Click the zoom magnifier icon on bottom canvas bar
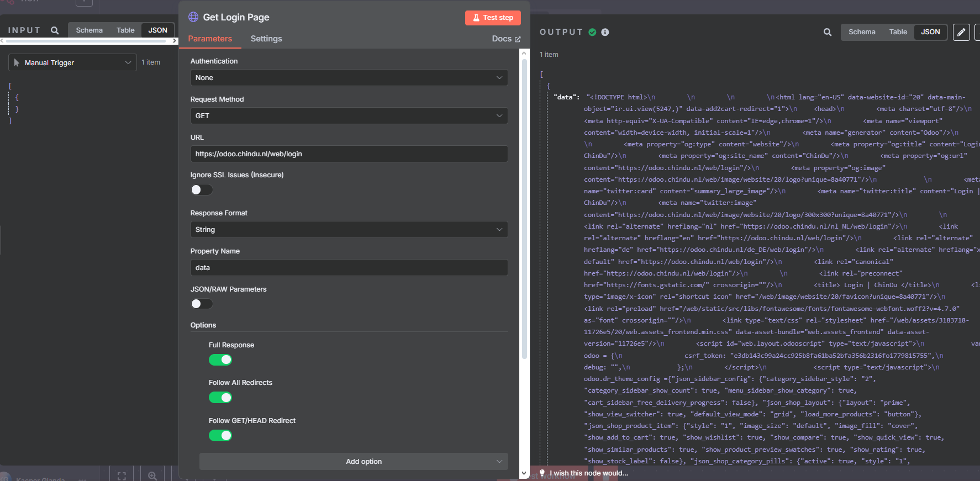980x481 pixels. click(152, 475)
